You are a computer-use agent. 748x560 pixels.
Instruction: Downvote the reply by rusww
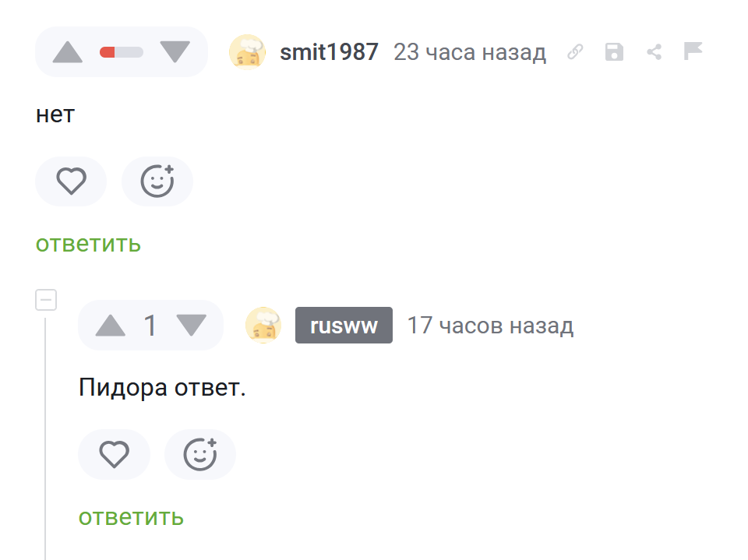pos(191,326)
